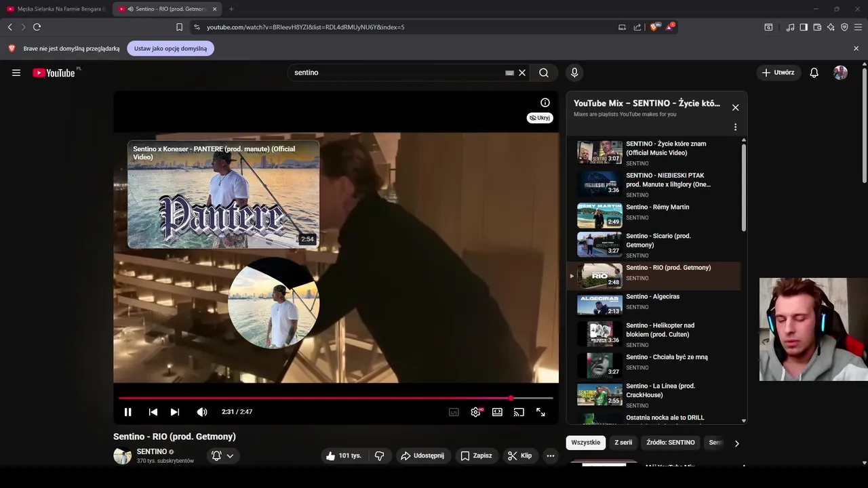The width and height of the screenshot is (868, 488).
Task: Play Sentino - Sicario from playlist
Action: 654,245
